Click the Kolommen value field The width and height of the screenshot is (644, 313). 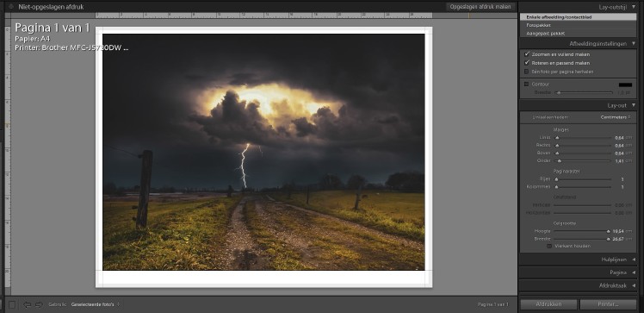(622, 187)
